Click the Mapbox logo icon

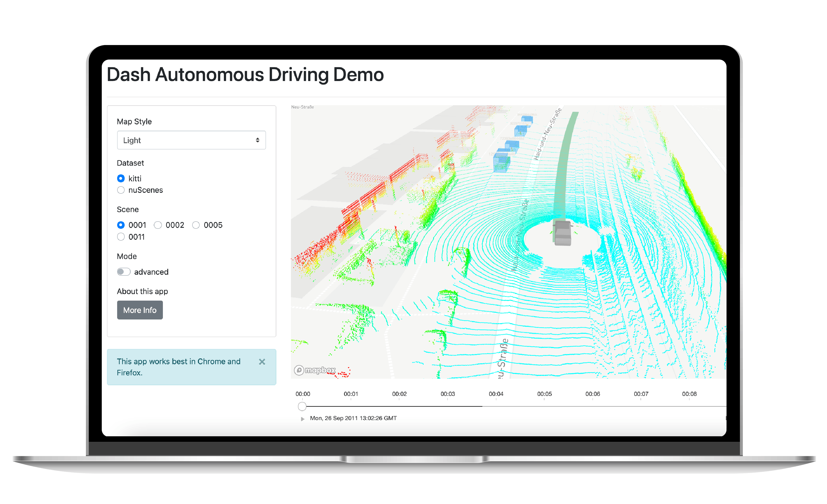pyautogui.click(x=299, y=370)
